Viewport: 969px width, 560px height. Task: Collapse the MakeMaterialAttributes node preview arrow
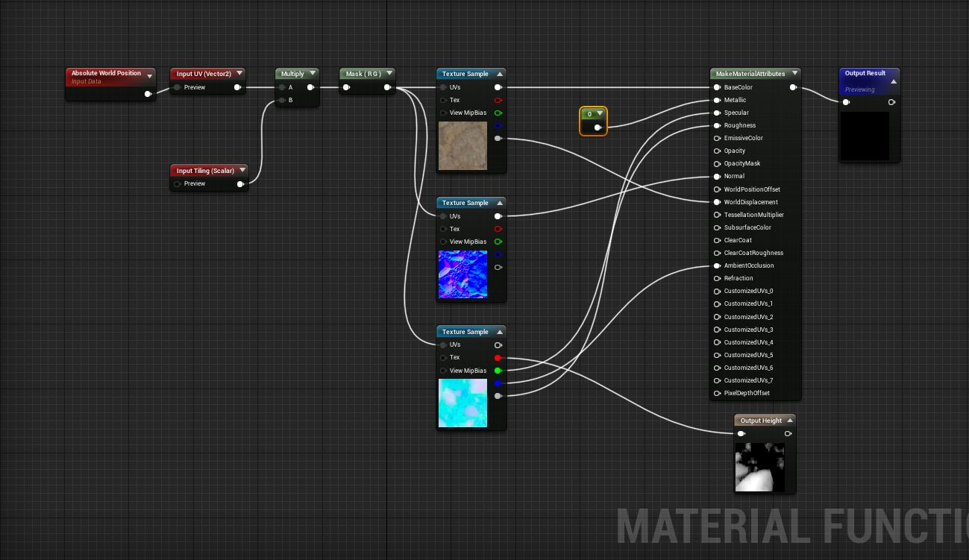point(794,74)
